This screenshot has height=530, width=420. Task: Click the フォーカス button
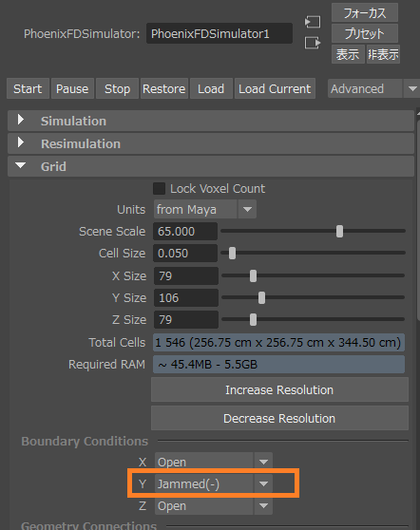click(x=365, y=13)
